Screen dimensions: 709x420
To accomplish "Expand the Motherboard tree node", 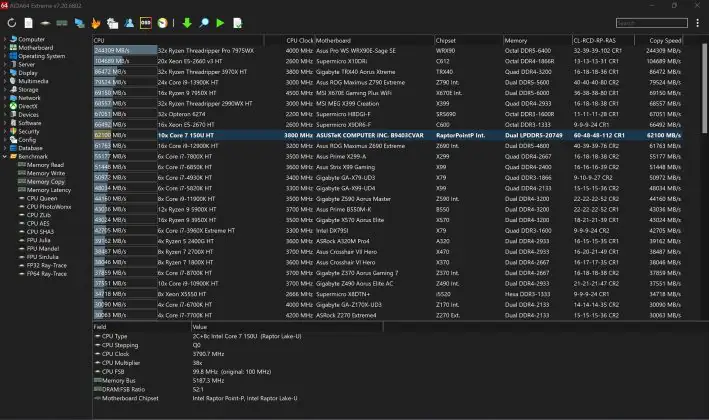I will pyautogui.click(x=5, y=47).
